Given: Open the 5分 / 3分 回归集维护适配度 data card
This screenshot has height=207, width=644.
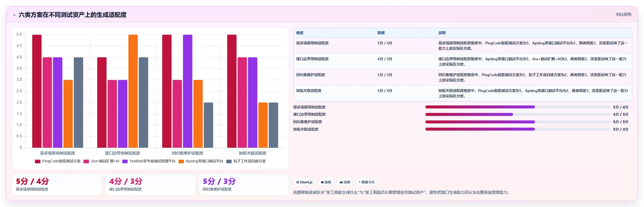Looking at the screenshot, I should (x=244, y=184).
